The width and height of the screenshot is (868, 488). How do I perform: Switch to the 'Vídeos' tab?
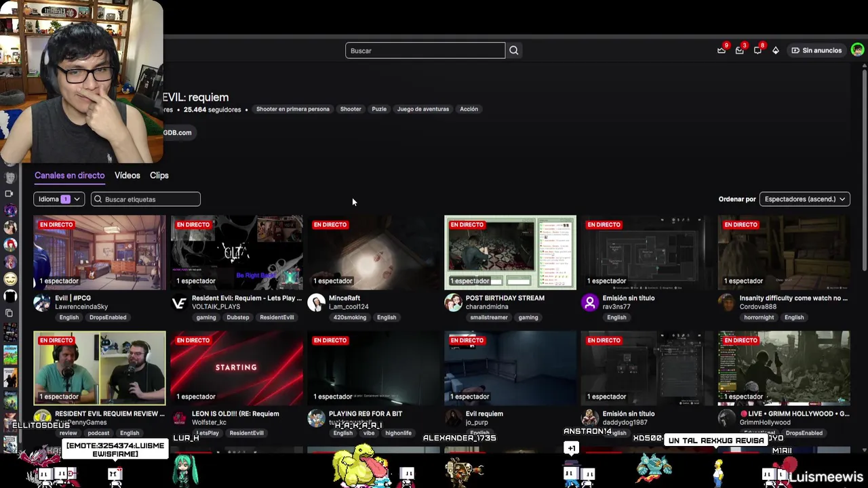pos(127,176)
